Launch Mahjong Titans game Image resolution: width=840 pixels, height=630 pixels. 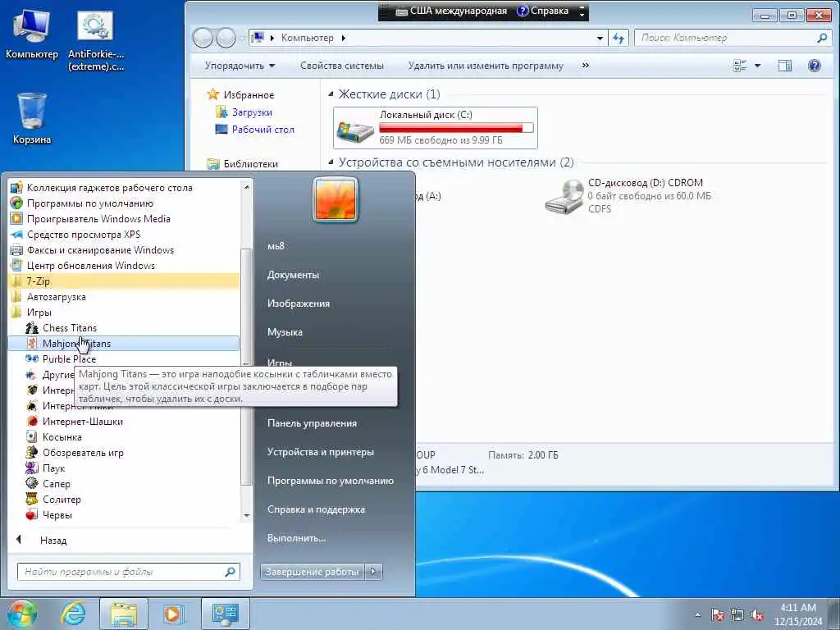pyautogui.click(x=123, y=344)
